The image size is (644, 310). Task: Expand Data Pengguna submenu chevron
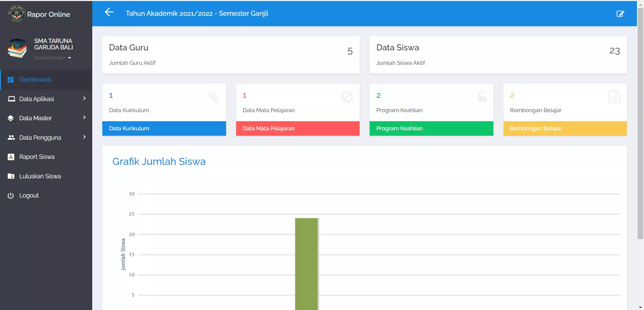[85, 137]
